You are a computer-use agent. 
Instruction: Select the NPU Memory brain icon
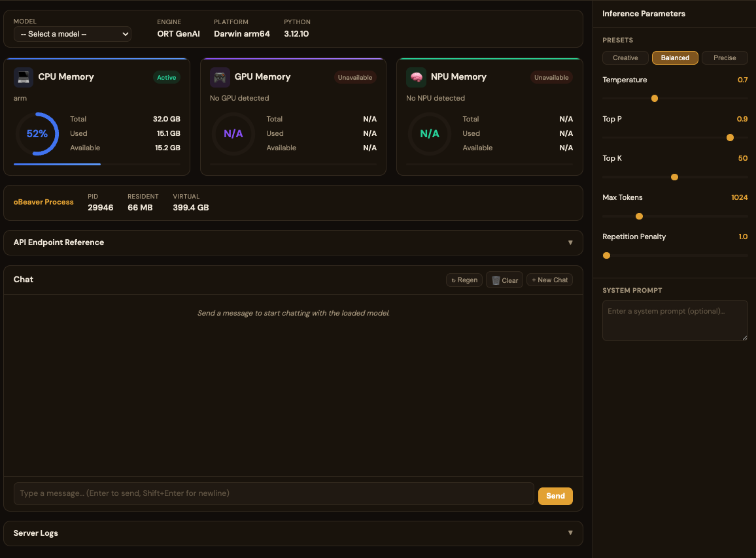417,77
